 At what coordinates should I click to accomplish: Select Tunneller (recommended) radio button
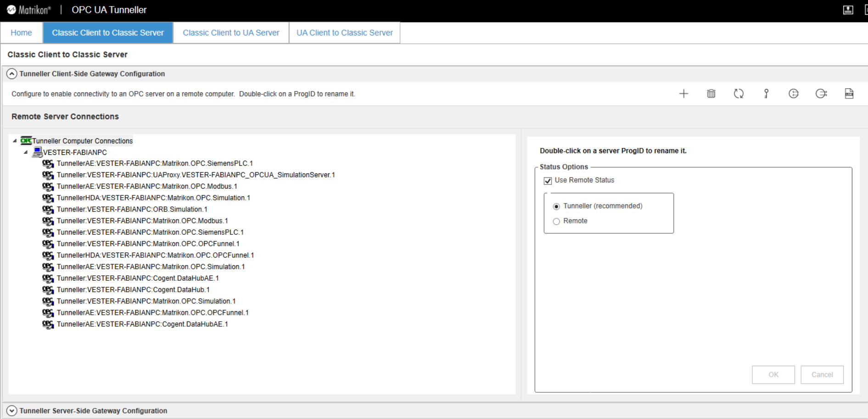(x=556, y=206)
